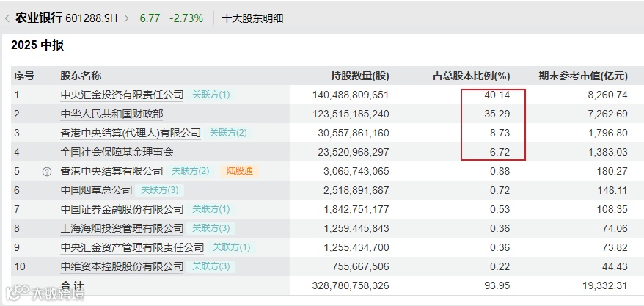Select holding 755,667,506
Image resolution: width=644 pixels, height=306 pixels.
point(362,266)
